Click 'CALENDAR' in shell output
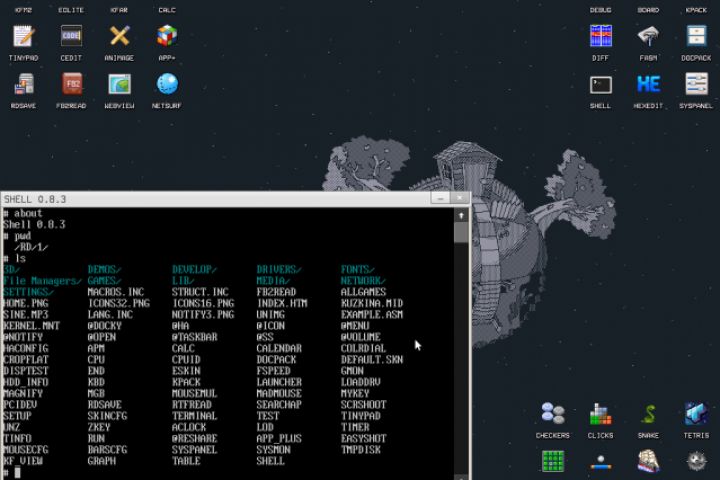The height and width of the screenshot is (480, 720). [x=279, y=348]
